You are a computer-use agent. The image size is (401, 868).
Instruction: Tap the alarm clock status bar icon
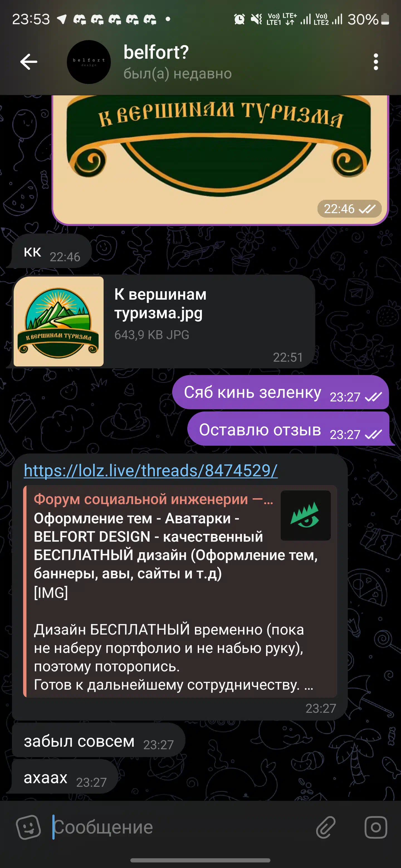239,19
